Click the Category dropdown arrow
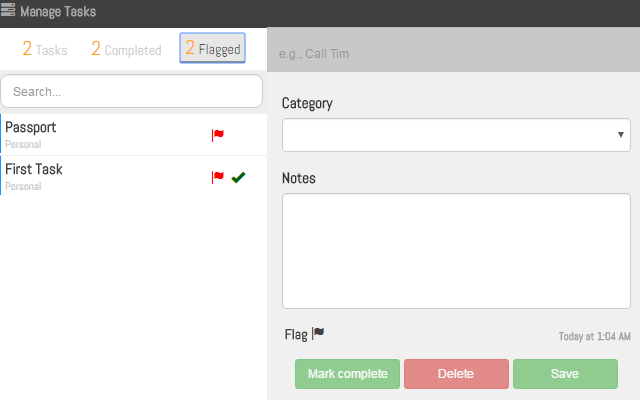The image size is (640, 400). (x=621, y=134)
